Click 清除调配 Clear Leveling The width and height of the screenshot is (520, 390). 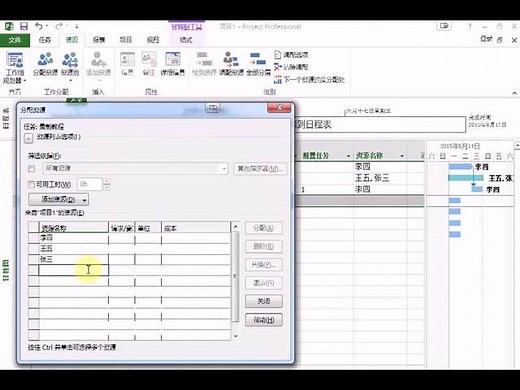[291, 67]
